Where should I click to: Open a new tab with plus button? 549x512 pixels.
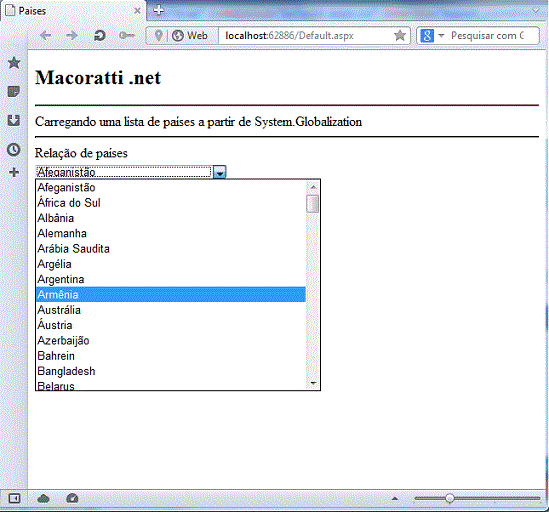click(x=158, y=10)
